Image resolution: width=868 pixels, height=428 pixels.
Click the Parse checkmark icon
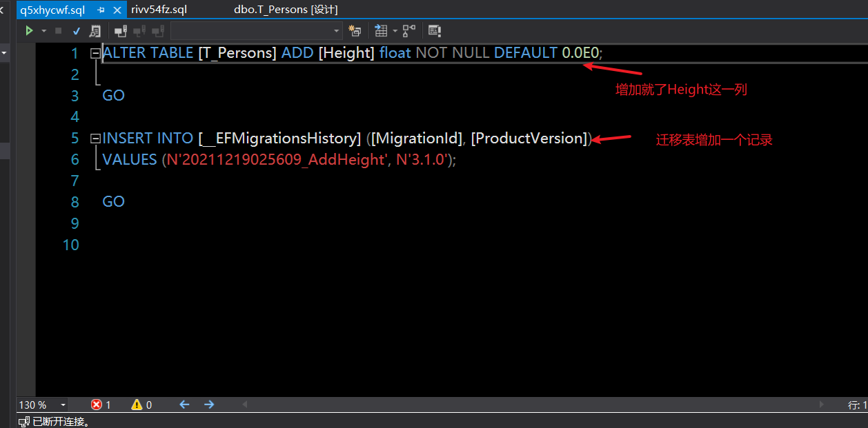pyautogui.click(x=77, y=31)
